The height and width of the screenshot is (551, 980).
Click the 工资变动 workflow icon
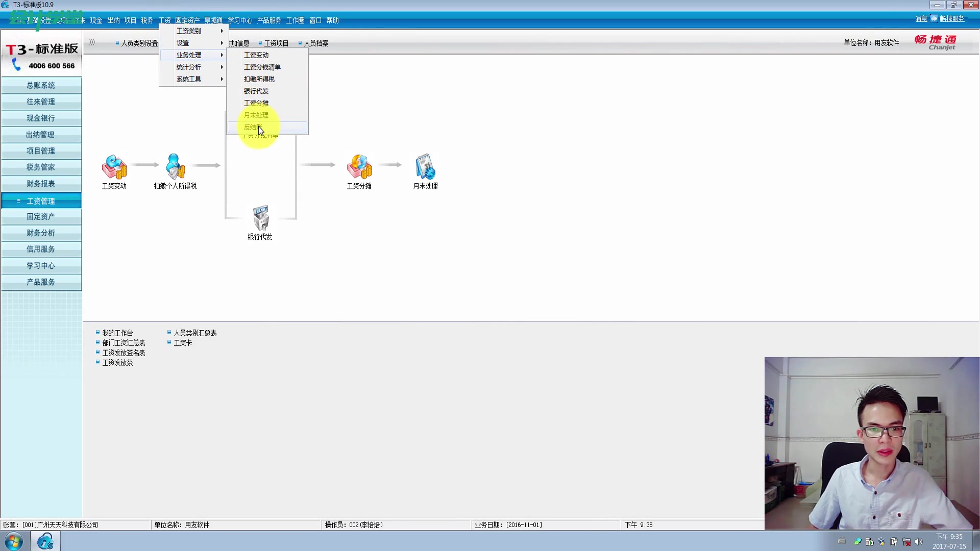click(114, 167)
